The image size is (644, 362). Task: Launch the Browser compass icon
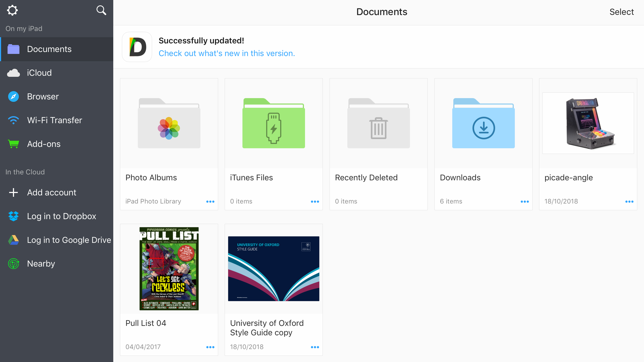tap(13, 96)
